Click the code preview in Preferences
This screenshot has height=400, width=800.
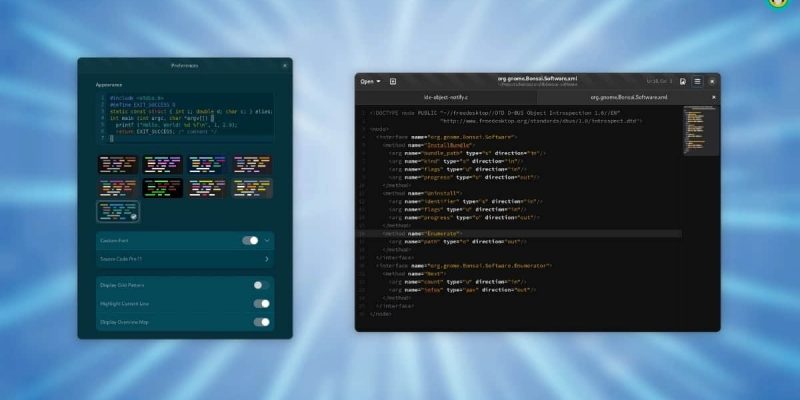pyautogui.click(x=185, y=118)
